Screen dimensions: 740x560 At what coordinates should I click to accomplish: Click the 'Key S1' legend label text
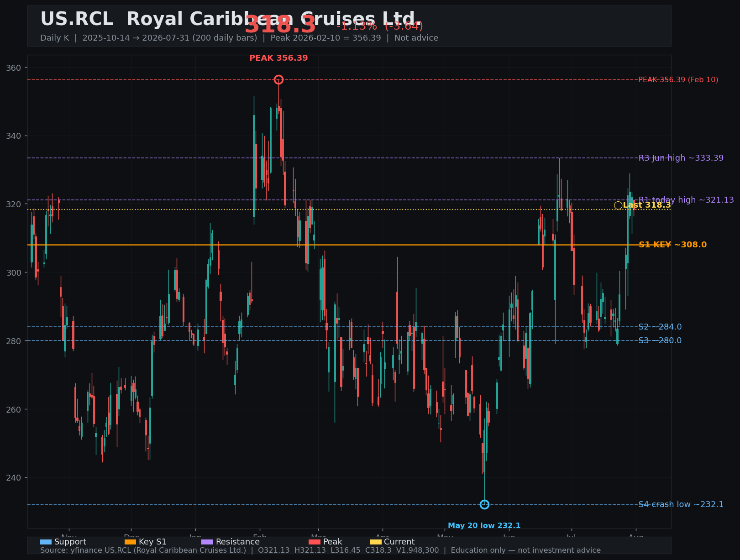pyautogui.click(x=152, y=542)
